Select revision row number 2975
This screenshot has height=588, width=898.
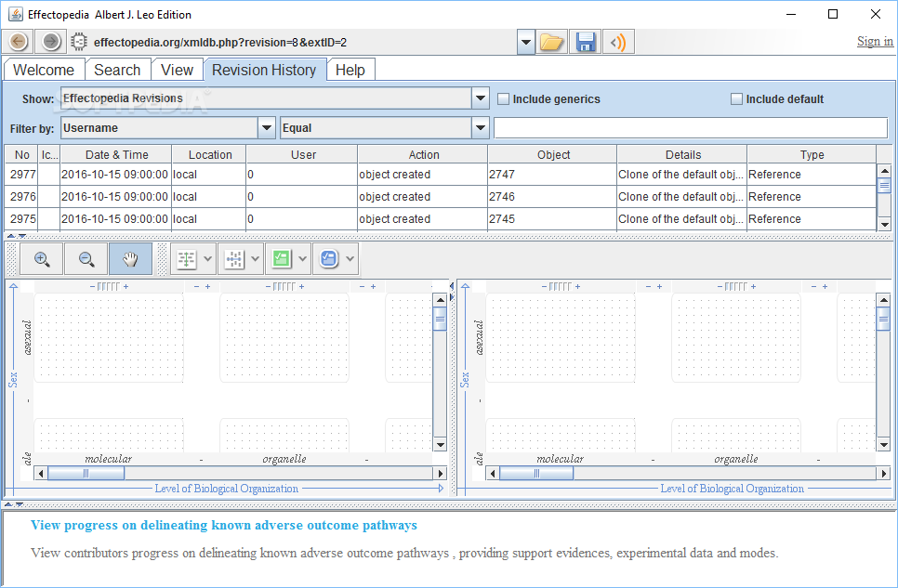(x=441, y=218)
